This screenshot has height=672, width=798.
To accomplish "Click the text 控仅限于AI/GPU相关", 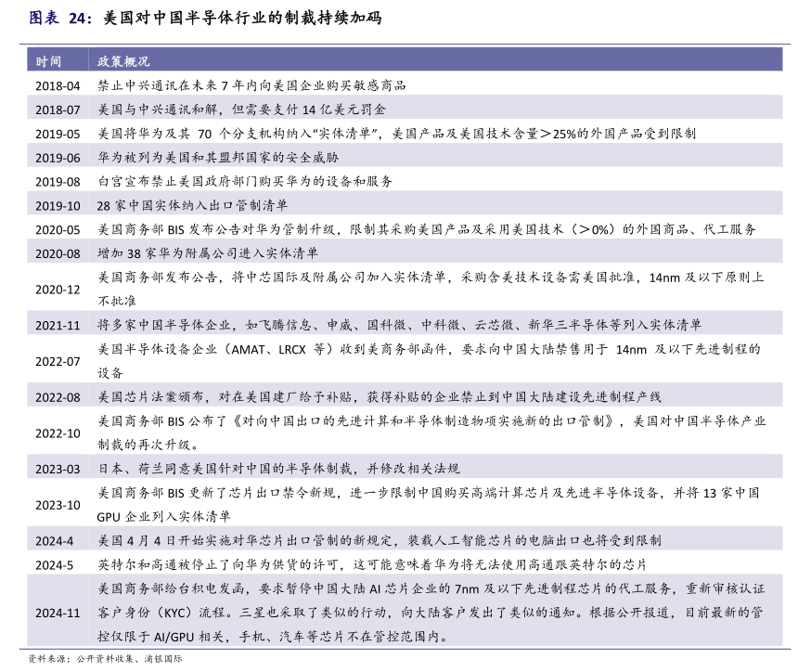I will pos(161,636).
